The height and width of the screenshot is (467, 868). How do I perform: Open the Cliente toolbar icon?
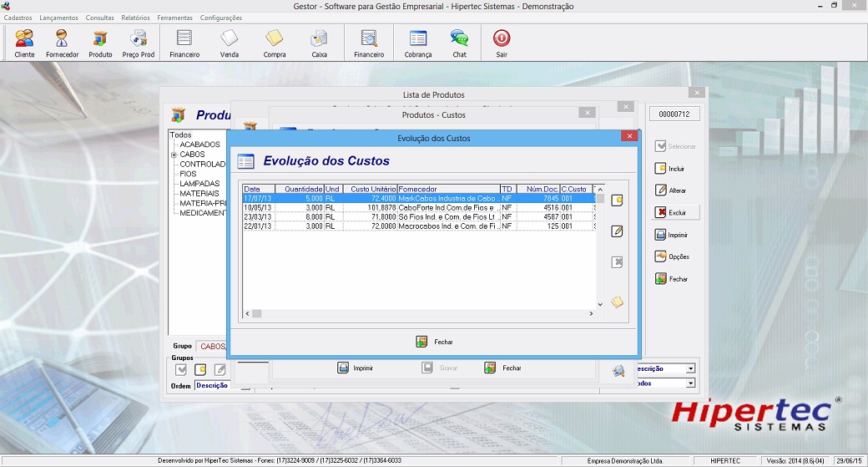point(24,43)
